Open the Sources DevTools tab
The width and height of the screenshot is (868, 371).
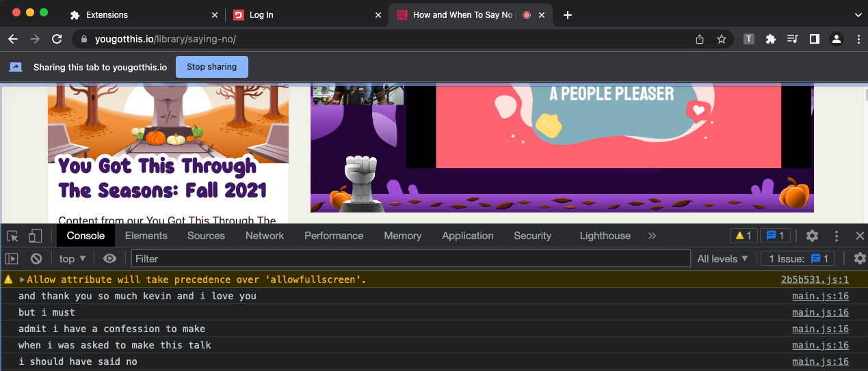click(x=206, y=236)
